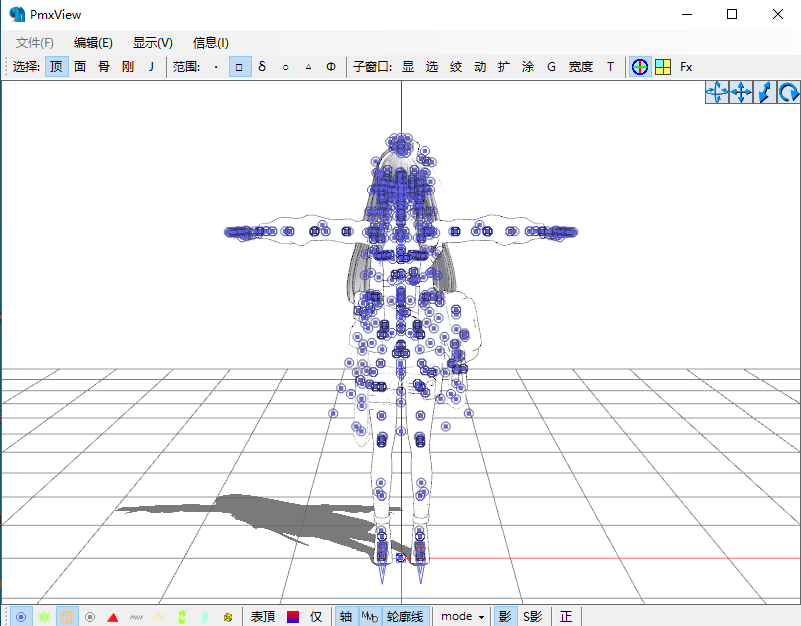Image resolution: width=801 pixels, height=626 pixels.
Task: Toggle the 影 shadow display
Action: (x=503, y=616)
